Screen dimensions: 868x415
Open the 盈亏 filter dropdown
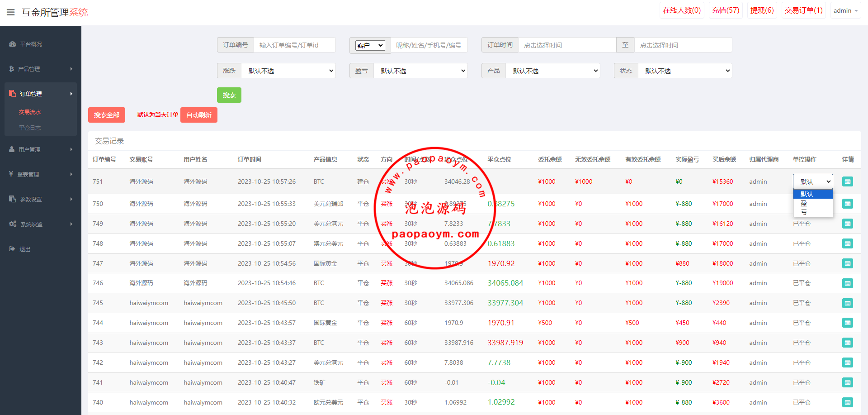(420, 71)
